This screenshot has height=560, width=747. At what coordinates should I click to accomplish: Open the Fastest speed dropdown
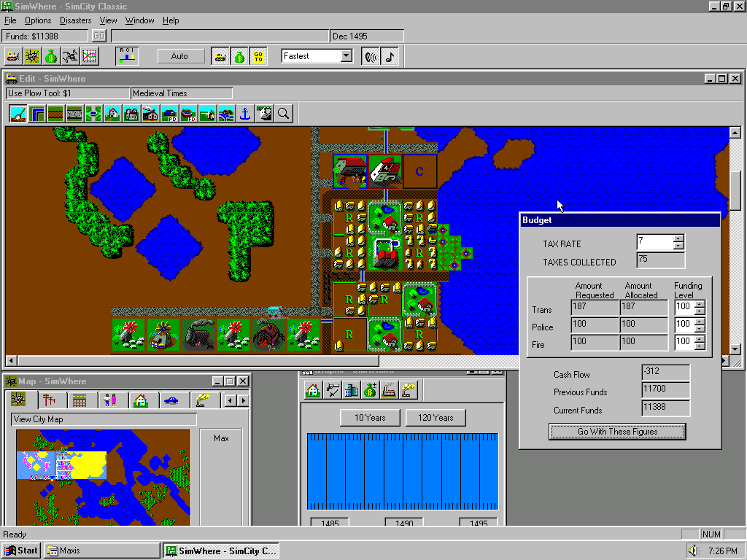click(x=347, y=56)
